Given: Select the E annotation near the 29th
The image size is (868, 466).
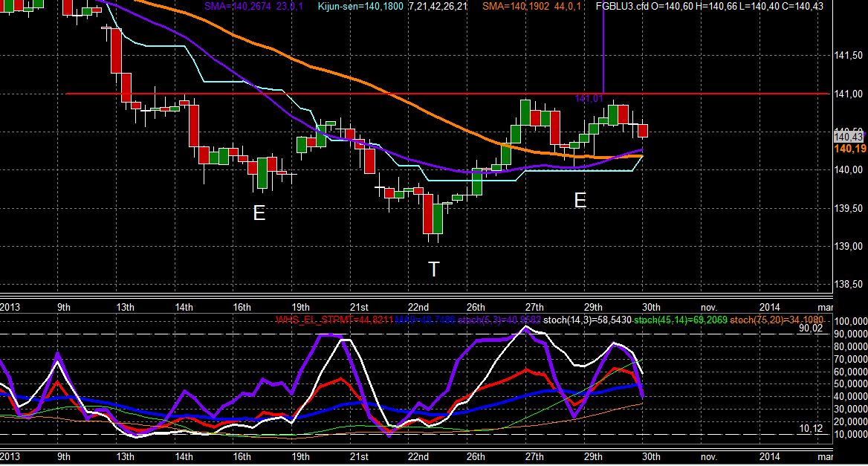Looking at the screenshot, I should 580,200.
